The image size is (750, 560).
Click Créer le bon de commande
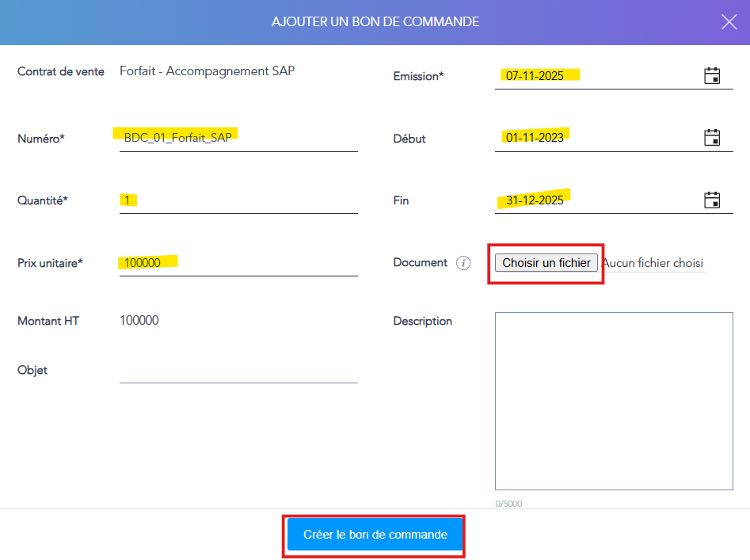375,535
